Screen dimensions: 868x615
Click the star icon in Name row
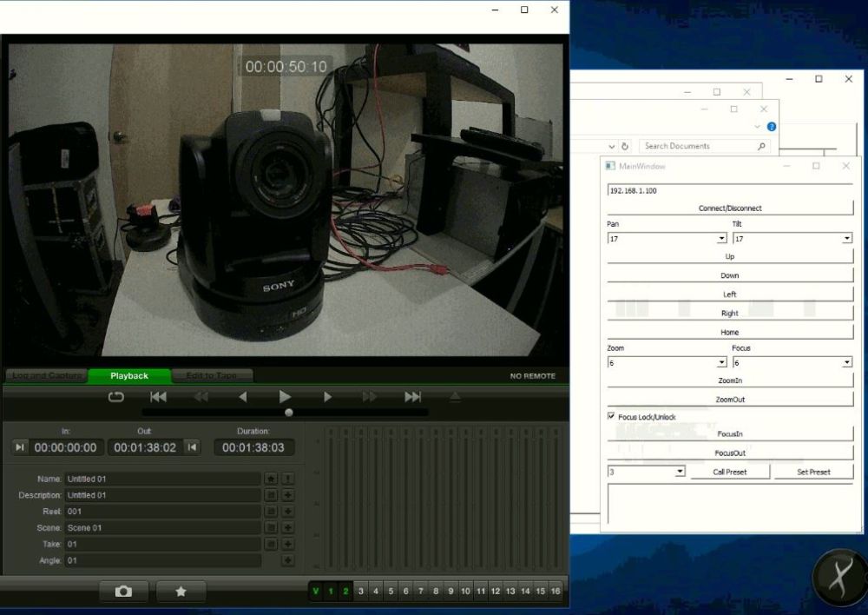[271, 479]
